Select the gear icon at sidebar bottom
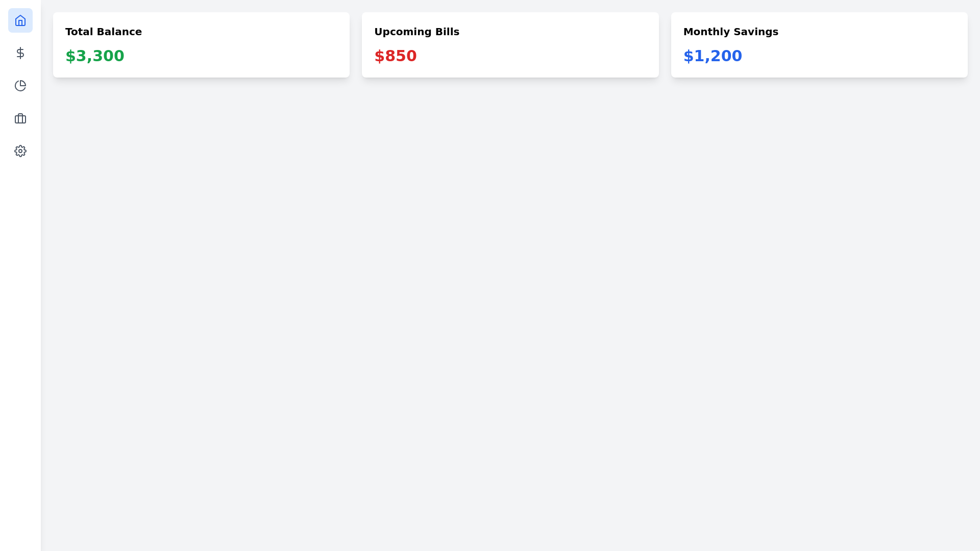The image size is (980, 551). pos(20,151)
